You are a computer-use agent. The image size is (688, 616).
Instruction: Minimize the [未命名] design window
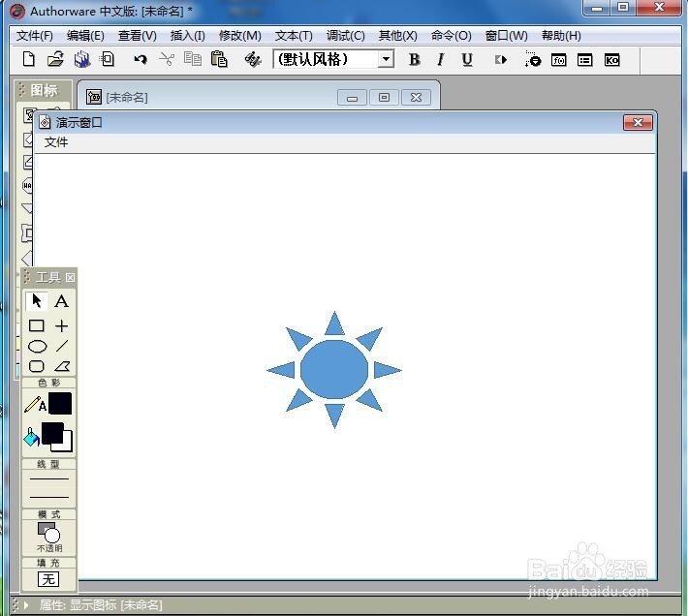click(352, 97)
